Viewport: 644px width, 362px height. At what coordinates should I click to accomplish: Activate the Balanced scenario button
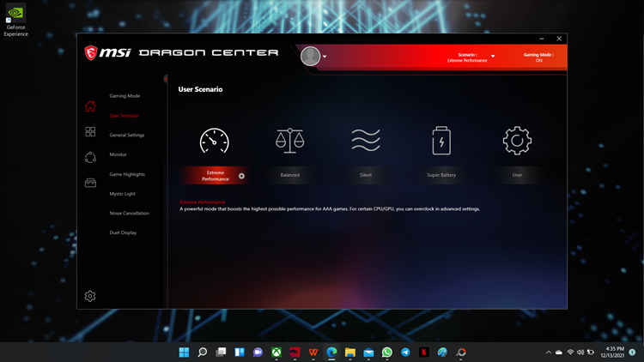click(290, 175)
